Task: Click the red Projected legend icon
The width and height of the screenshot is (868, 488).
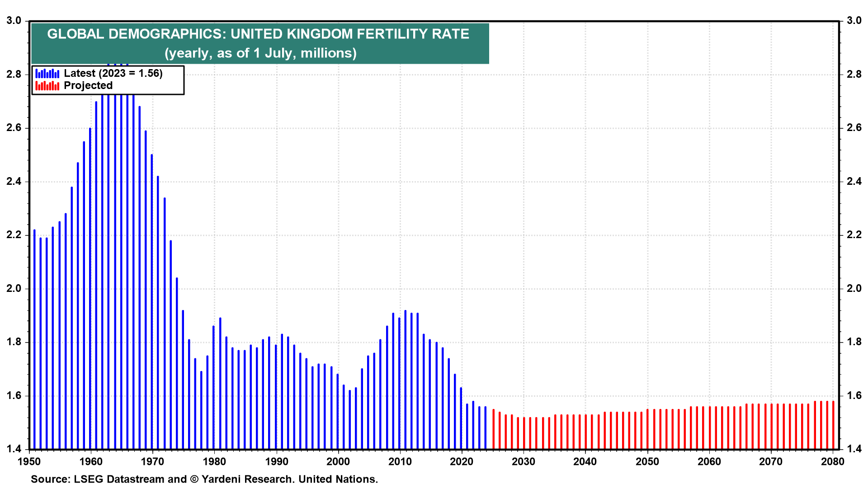Action: [47, 86]
